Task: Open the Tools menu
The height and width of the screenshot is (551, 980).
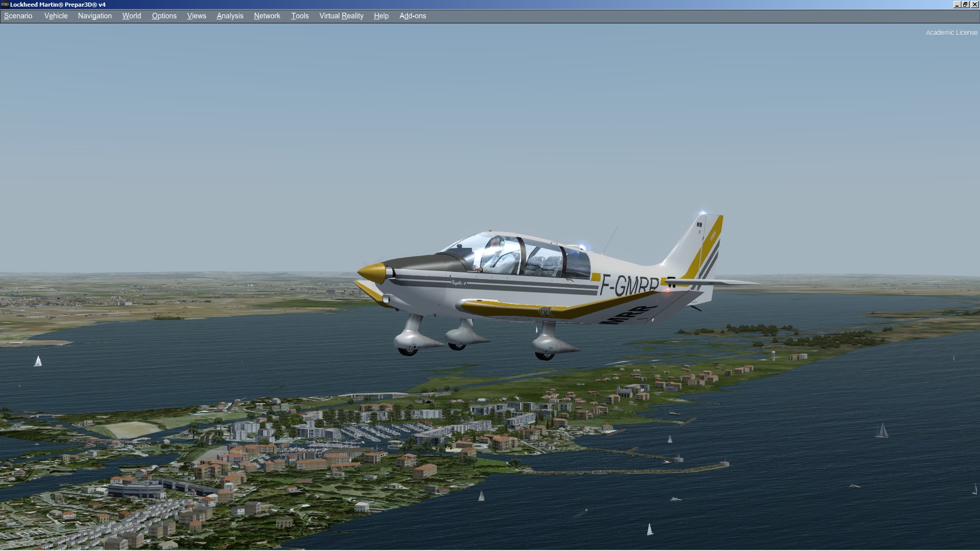Action: click(300, 16)
